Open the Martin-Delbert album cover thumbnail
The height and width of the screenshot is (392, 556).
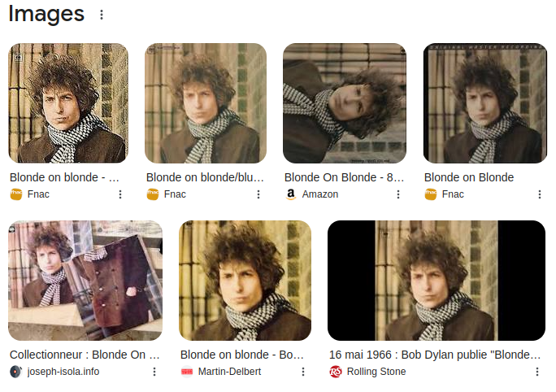245,280
